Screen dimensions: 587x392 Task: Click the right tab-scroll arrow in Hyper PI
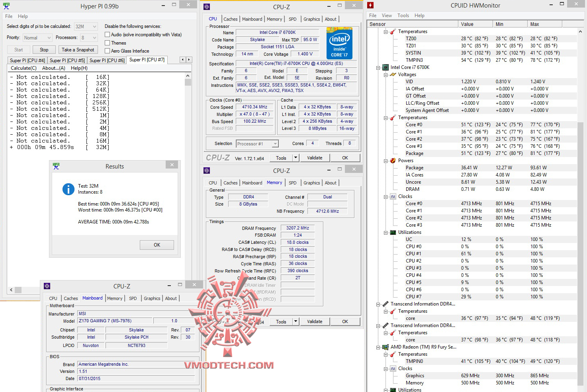coord(189,60)
